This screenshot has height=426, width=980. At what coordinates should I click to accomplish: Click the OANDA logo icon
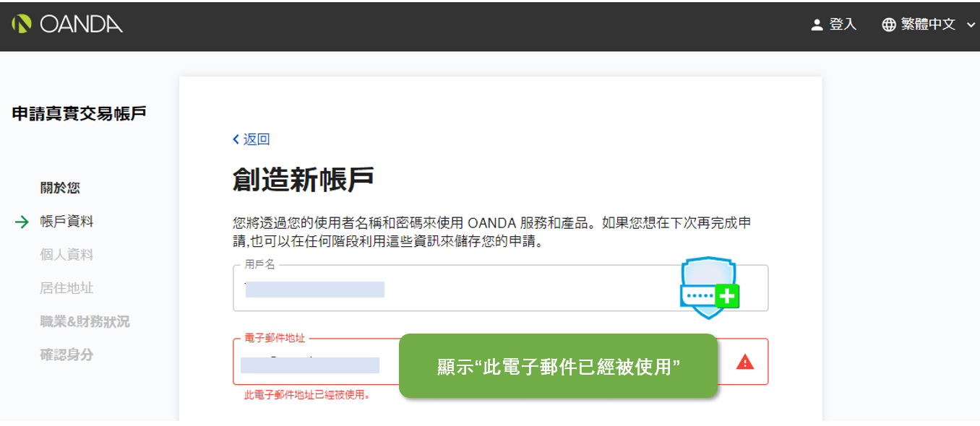tap(22, 25)
